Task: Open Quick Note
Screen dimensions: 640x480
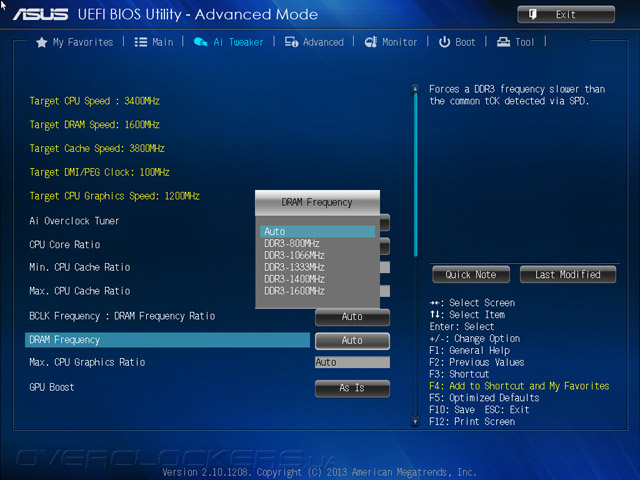Action: (471, 274)
